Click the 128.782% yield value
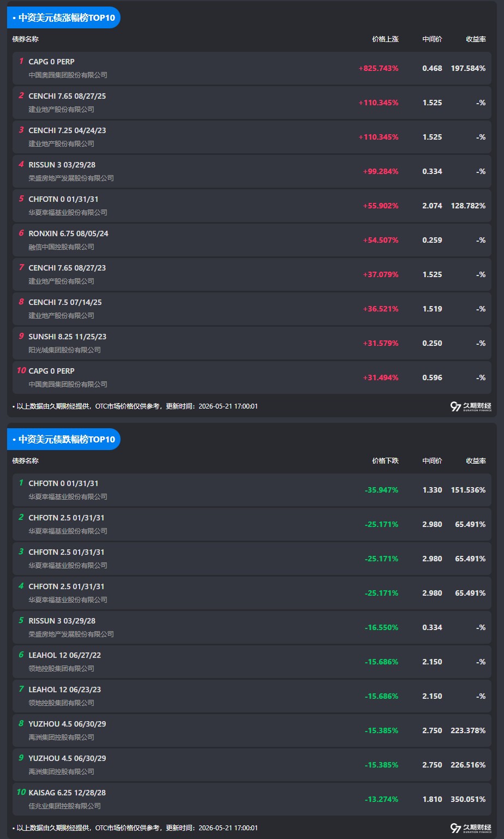This screenshot has height=839, width=504. (468, 206)
